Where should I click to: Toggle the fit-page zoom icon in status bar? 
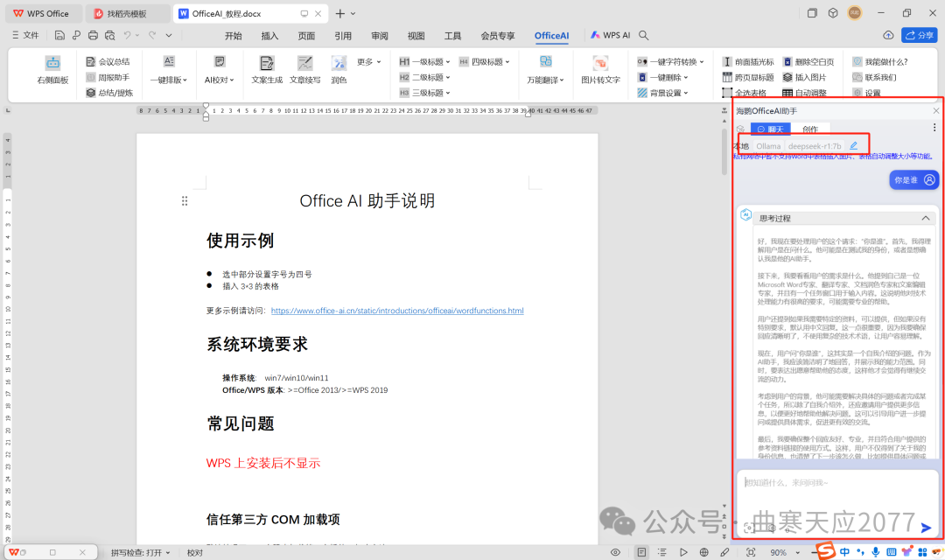[751, 552]
